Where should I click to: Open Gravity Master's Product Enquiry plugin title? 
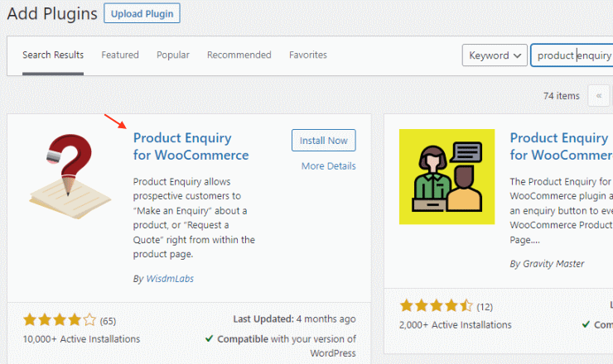click(562, 146)
